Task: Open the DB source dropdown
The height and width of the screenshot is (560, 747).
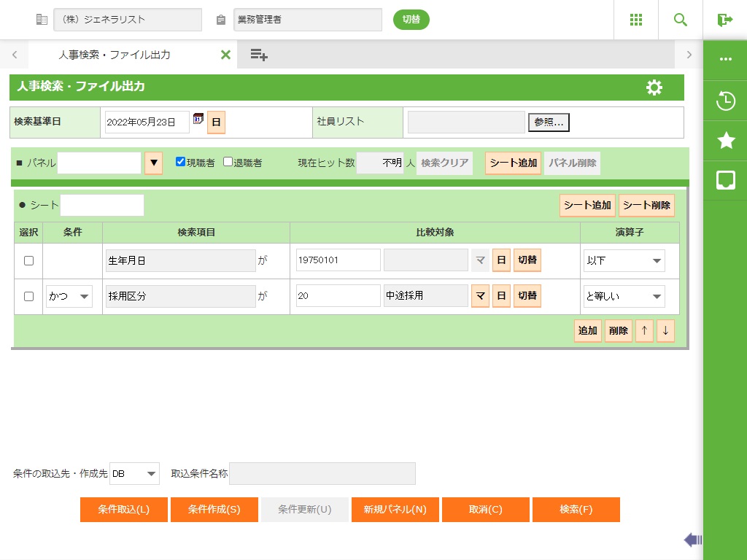Action: (x=134, y=474)
